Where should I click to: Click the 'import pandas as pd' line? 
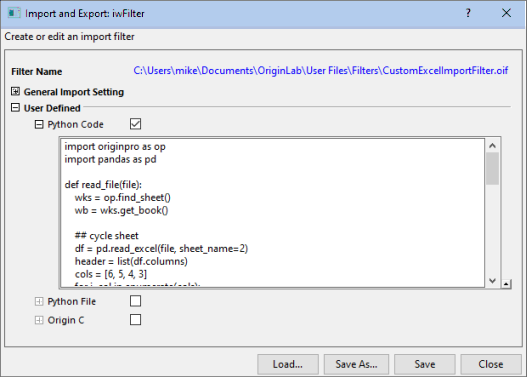point(110,159)
